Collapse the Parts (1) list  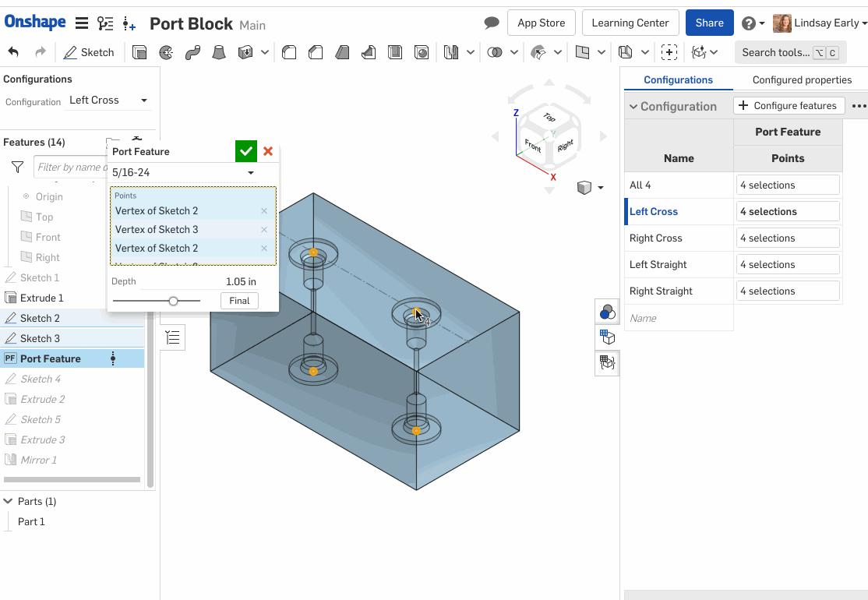(9, 501)
